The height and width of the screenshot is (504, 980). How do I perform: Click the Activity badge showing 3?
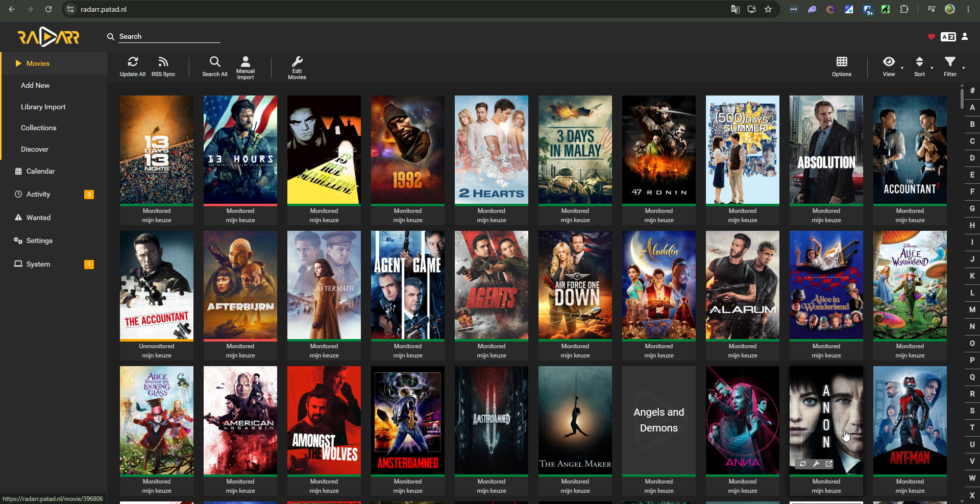(x=89, y=194)
